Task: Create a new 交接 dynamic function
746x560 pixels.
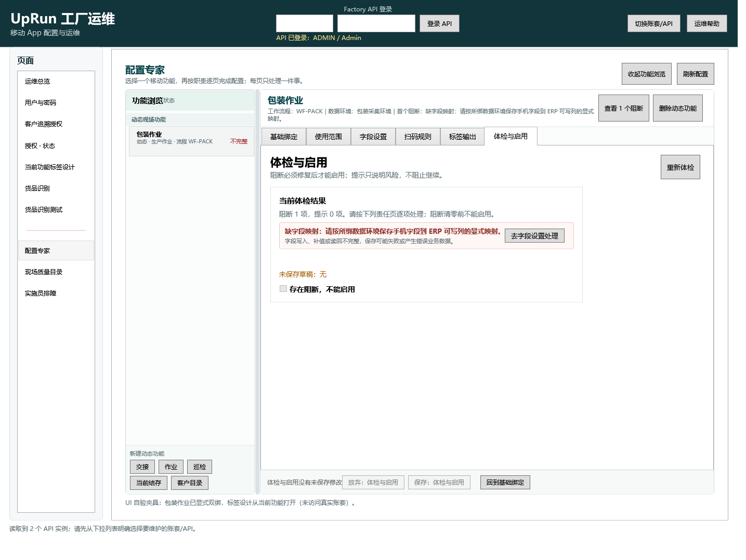Action: [142, 467]
